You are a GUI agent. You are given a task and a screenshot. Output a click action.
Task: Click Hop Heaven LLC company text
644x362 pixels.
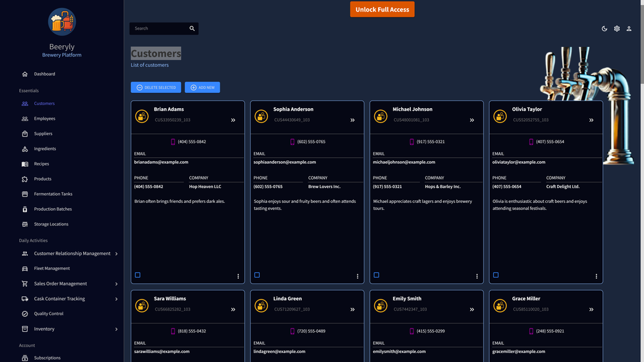pyautogui.click(x=205, y=187)
